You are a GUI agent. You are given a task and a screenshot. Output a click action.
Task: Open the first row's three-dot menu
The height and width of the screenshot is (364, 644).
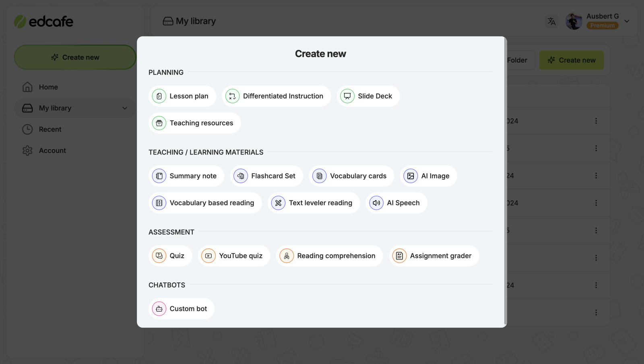point(596,121)
